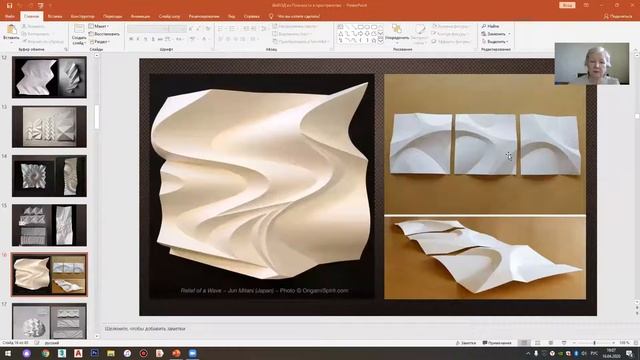Switch to the Конструктор ribbon tab
The width and height of the screenshot is (640, 360).
[x=82, y=16]
